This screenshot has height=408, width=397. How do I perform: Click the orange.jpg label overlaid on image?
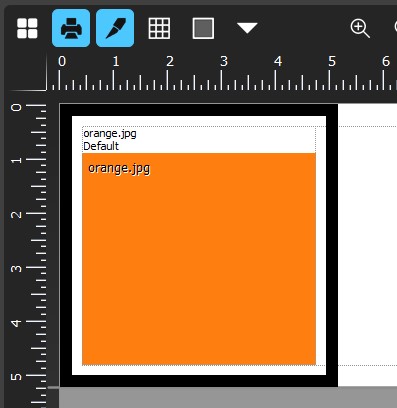[119, 169]
